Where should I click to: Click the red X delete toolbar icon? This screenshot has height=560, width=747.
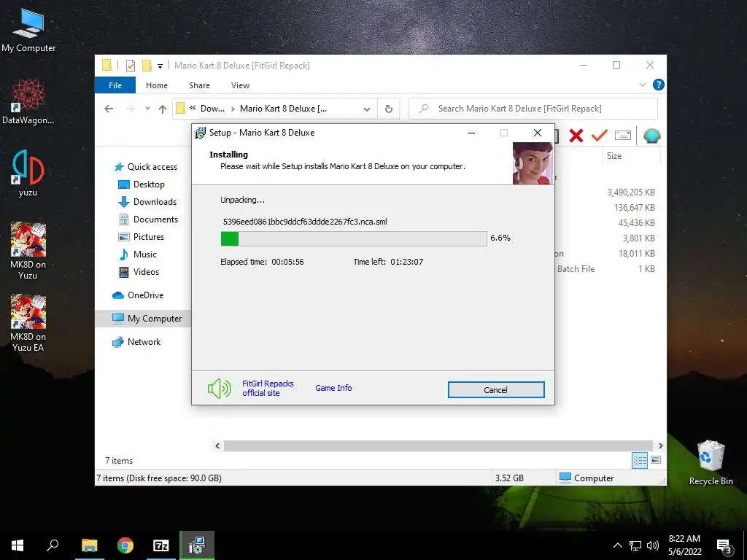click(x=576, y=136)
